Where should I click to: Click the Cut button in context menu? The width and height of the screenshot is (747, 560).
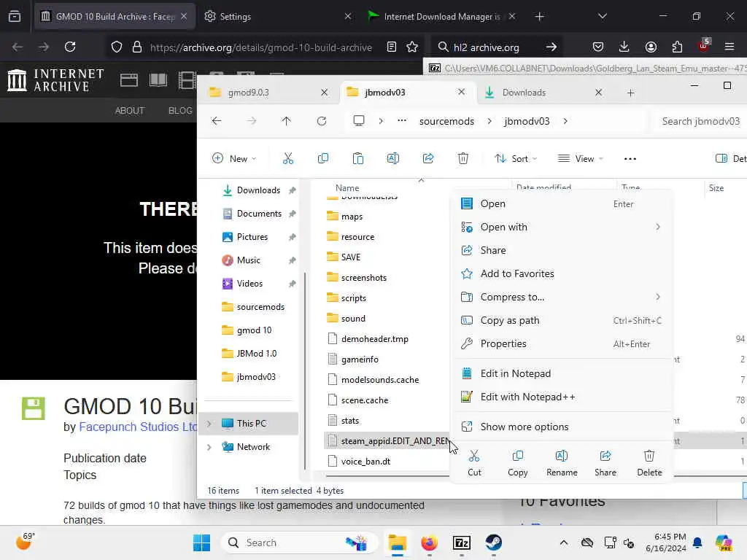coord(474,463)
